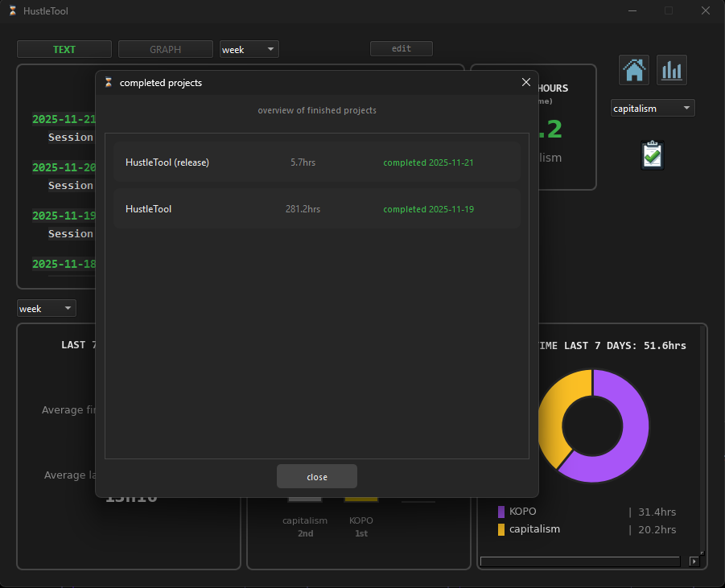Viewport: 725px width, 588px height.
Task: Open the bar chart statistics icon
Action: pyautogui.click(x=671, y=70)
